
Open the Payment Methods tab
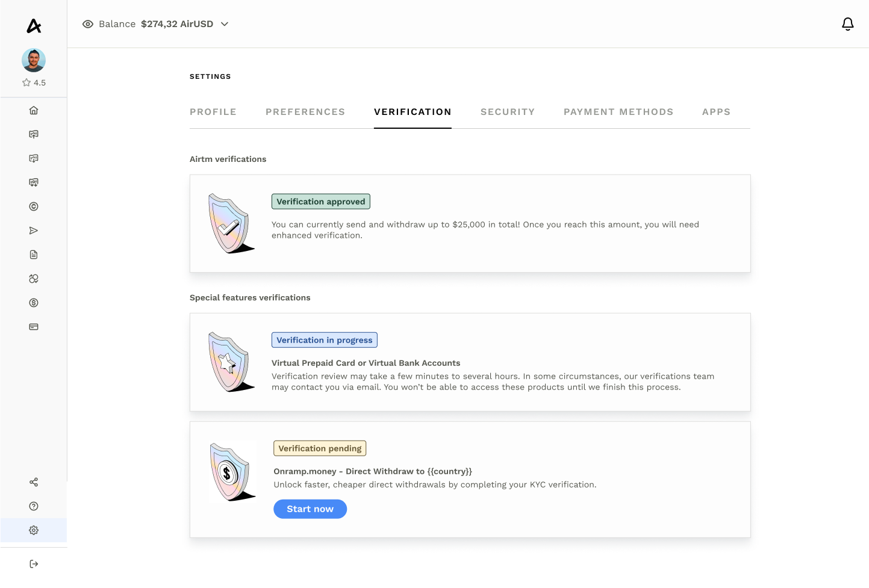618,112
